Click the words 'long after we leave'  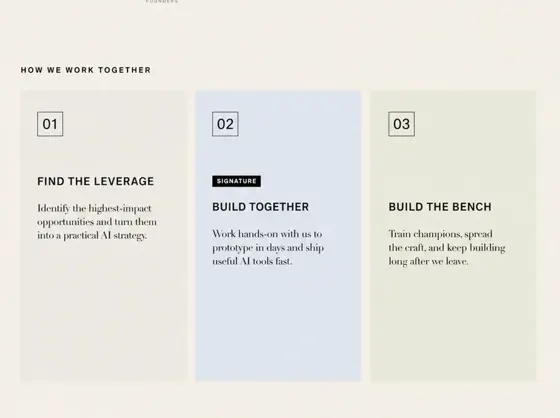(428, 262)
